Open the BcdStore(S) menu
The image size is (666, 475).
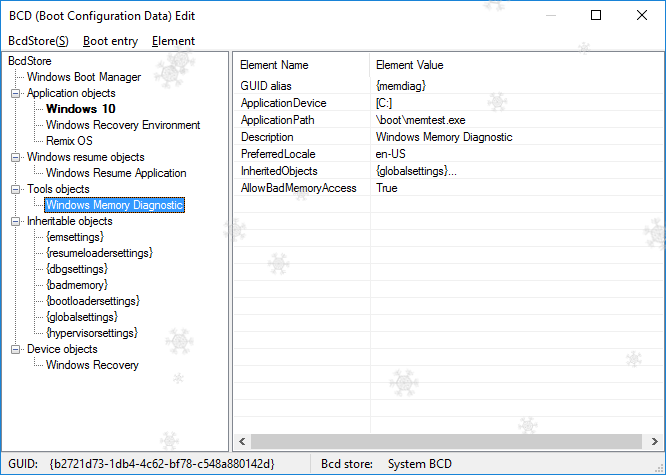38,41
